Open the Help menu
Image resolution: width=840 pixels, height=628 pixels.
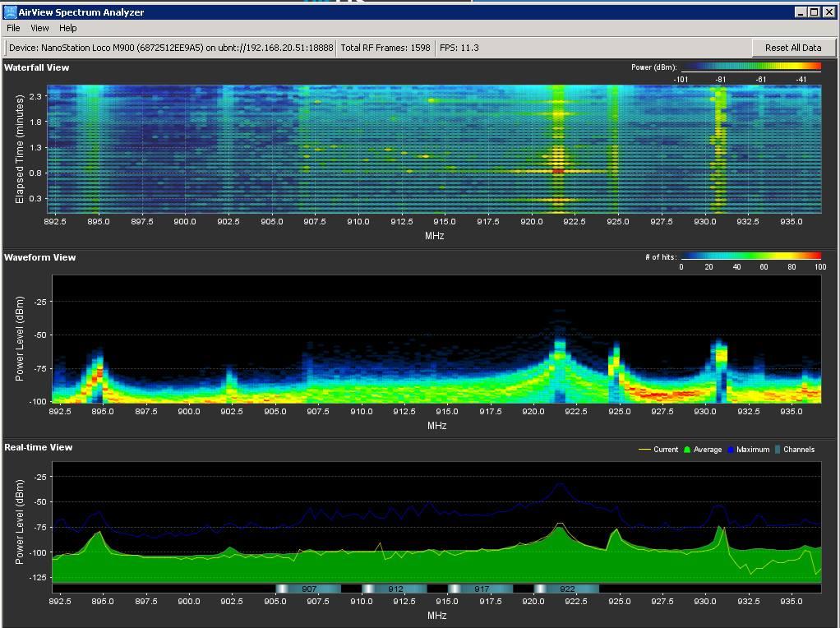tap(67, 28)
